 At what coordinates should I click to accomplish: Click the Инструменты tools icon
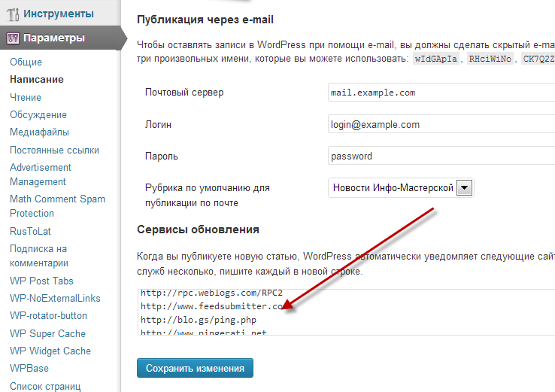point(13,14)
